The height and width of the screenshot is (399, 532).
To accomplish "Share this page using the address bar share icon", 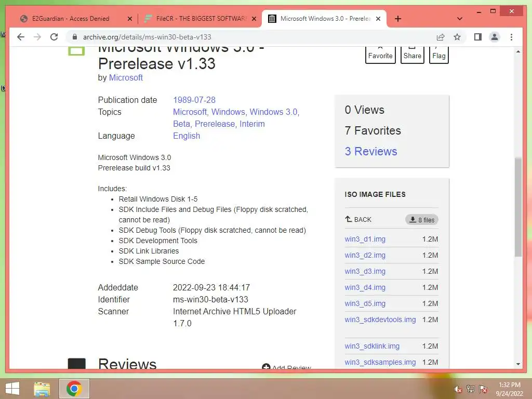I will [441, 37].
